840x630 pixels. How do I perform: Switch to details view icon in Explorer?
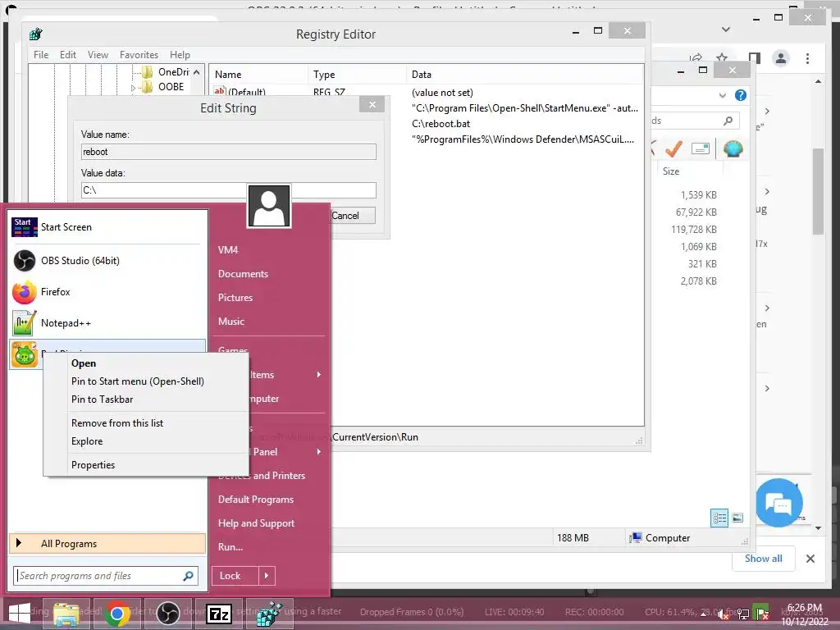(719, 518)
